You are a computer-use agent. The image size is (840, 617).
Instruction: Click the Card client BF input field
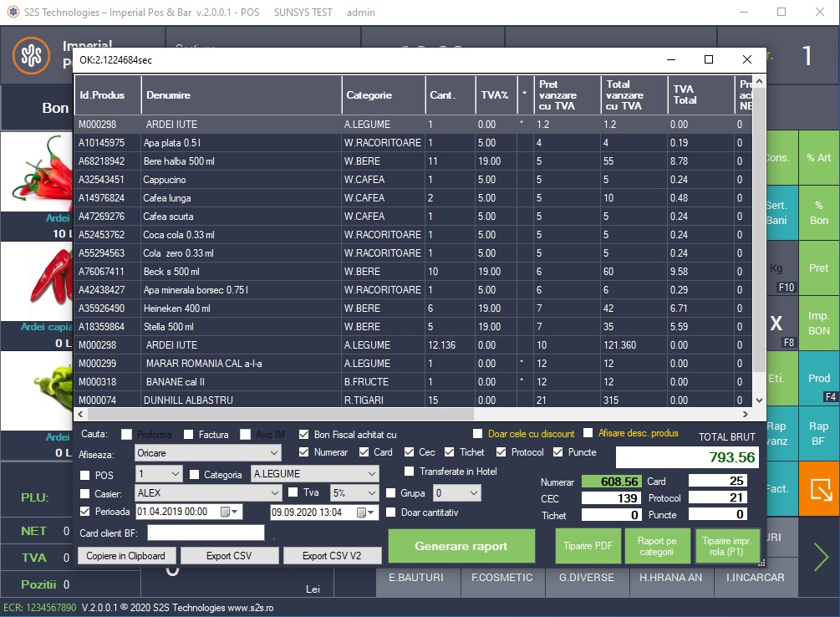(x=206, y=533)
